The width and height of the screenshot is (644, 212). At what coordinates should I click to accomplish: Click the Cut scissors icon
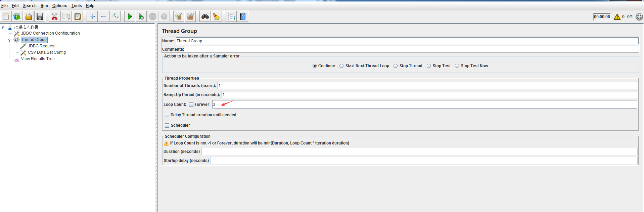click(x=54, y=16)
